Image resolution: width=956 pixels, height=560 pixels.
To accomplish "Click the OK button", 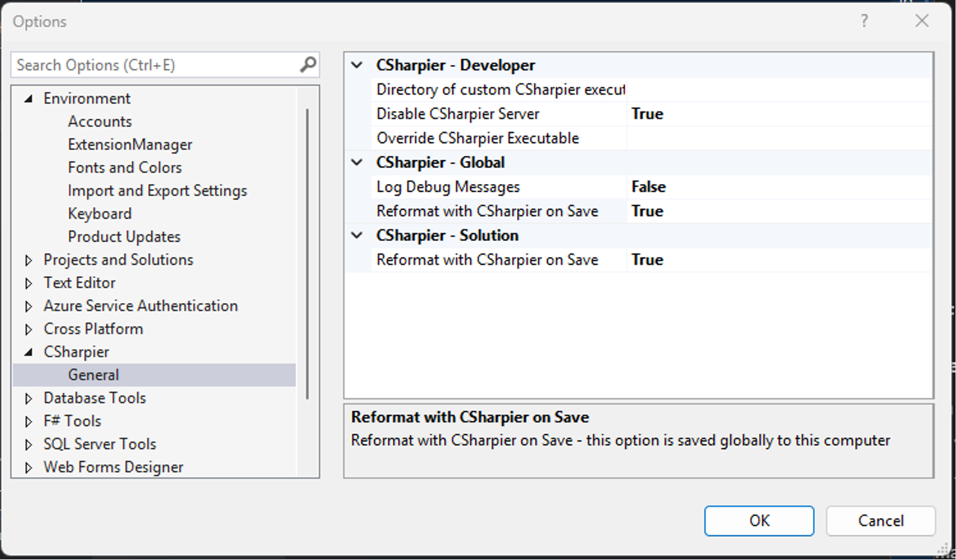I will pos(759,520).
